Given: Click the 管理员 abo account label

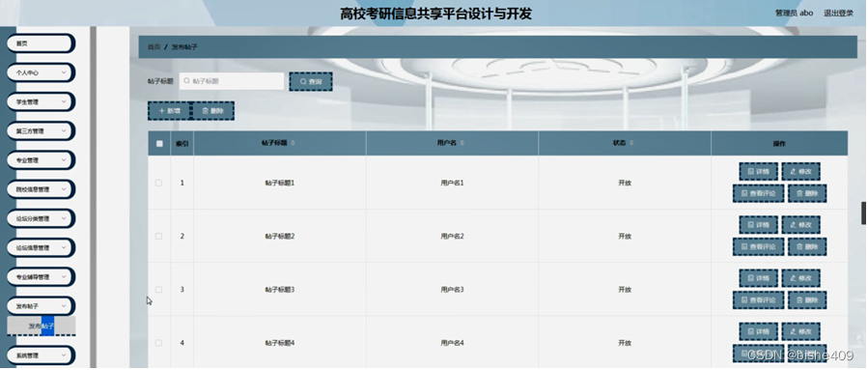Looking at the screenshot, I should pos(794,14).
